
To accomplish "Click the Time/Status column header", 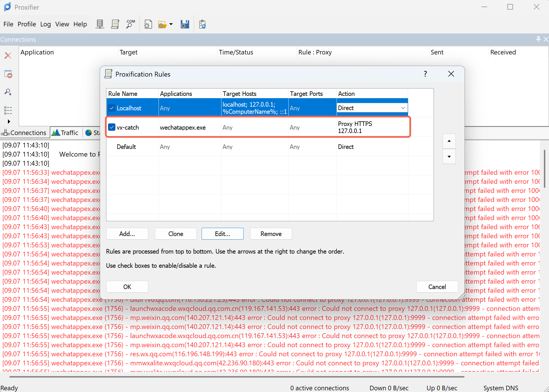I will pyautogui.click(x=257, y=52).
